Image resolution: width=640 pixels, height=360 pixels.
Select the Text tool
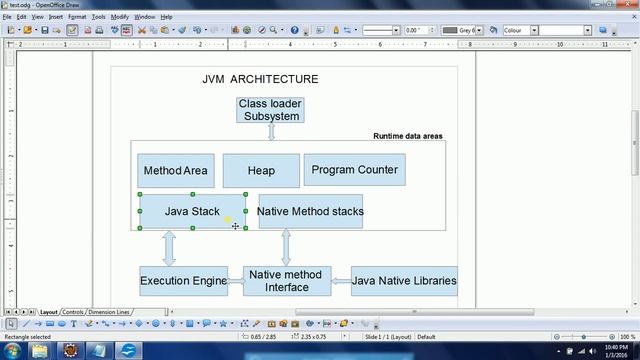73,324
